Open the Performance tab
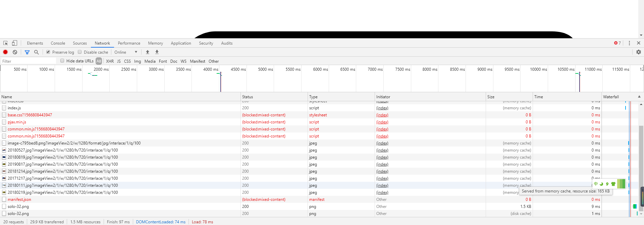Viewport: 644px width, 225px height. (129, 43)
